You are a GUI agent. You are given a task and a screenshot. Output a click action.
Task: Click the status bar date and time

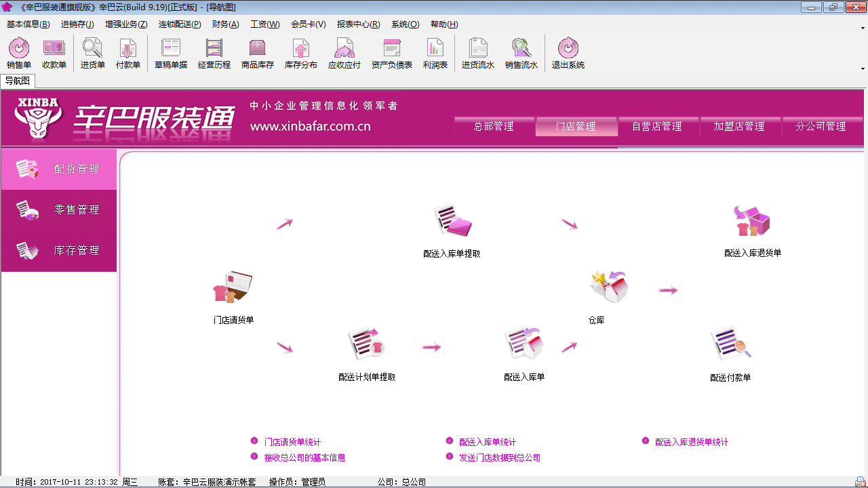76,482
